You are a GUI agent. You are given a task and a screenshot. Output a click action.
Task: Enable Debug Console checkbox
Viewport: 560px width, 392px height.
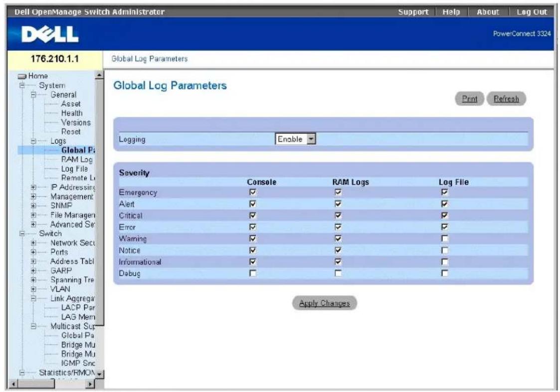[253, 273]
